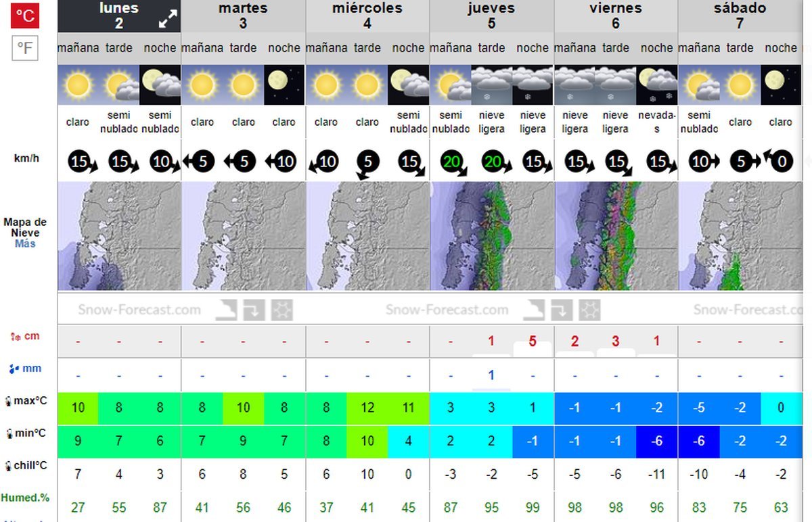Click the snow showers icon for viernes noche
Viewport: 812px width, 522px height.
[657, 85]
